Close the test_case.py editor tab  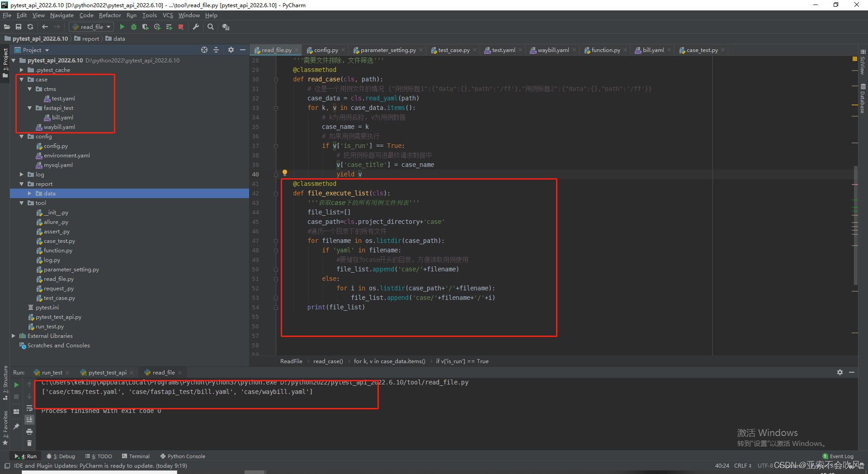tap(475, 50)
